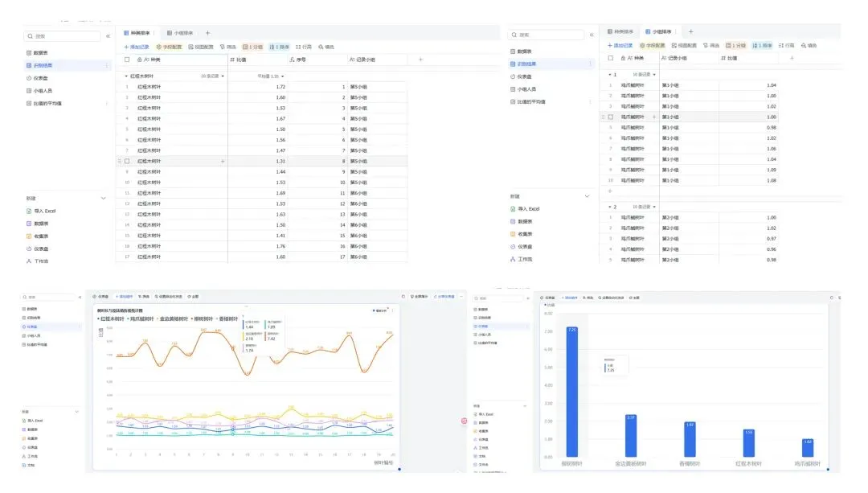Add a new field after 记录小组 column
The image size is (868, 493).
(x=420, y=60)
